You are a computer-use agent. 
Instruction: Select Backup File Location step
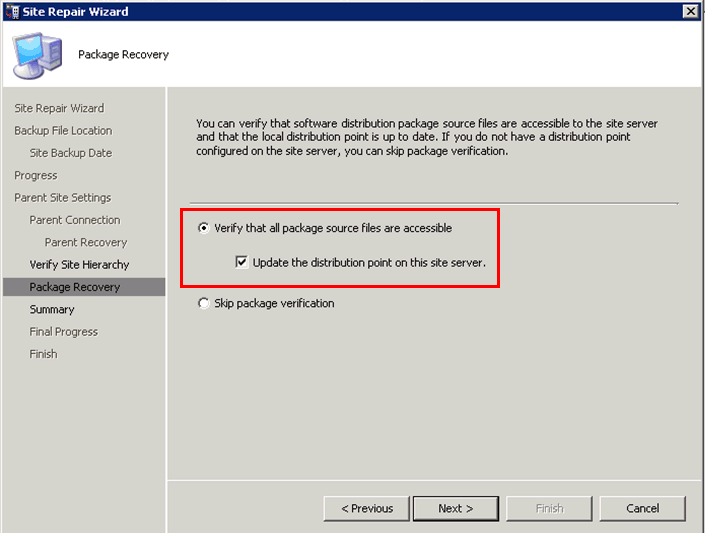pyautogui.click(x=63, y=130)
